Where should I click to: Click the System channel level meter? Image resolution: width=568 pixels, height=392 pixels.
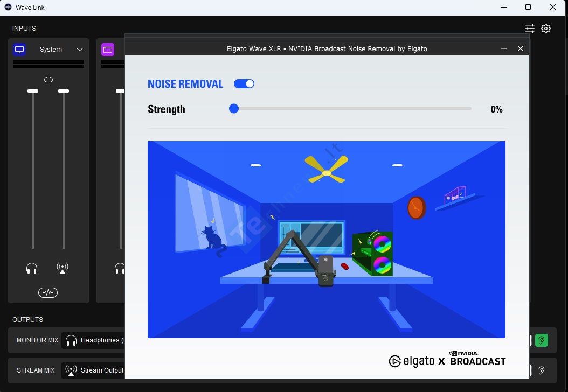(x=49, y=64)
